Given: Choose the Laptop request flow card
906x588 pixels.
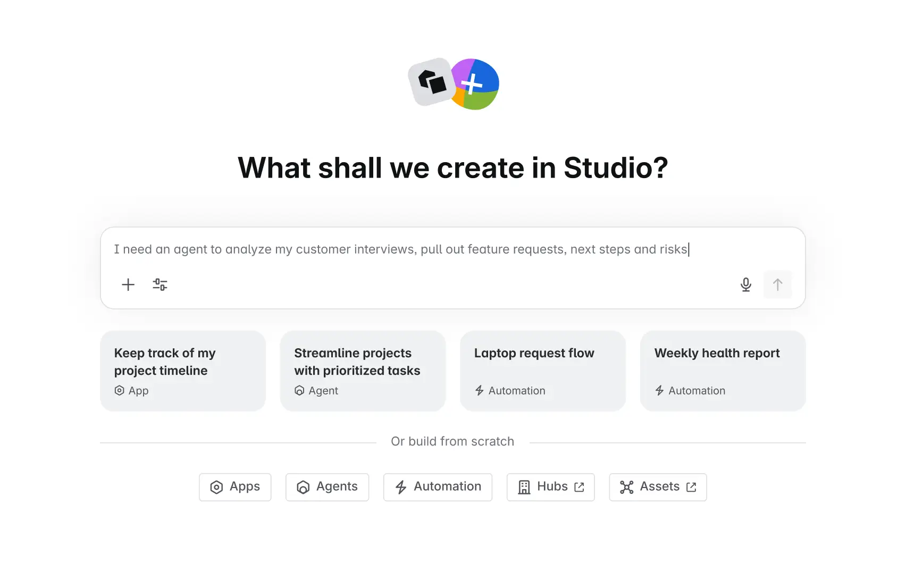Looking at the screenshot, I should [x=543, y=371].
